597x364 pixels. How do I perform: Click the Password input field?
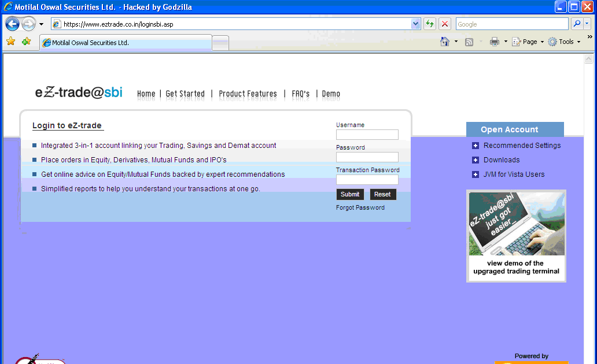click(367, 157)
